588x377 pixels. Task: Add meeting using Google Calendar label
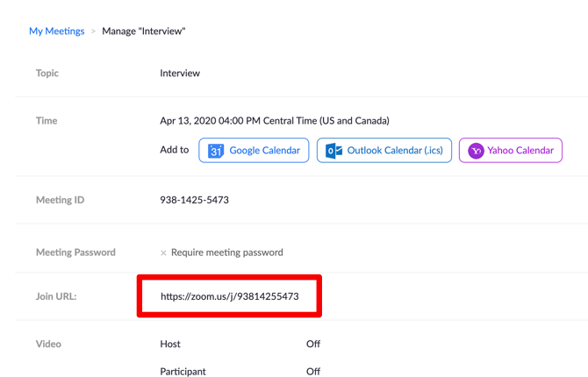(x=264, y=151)
